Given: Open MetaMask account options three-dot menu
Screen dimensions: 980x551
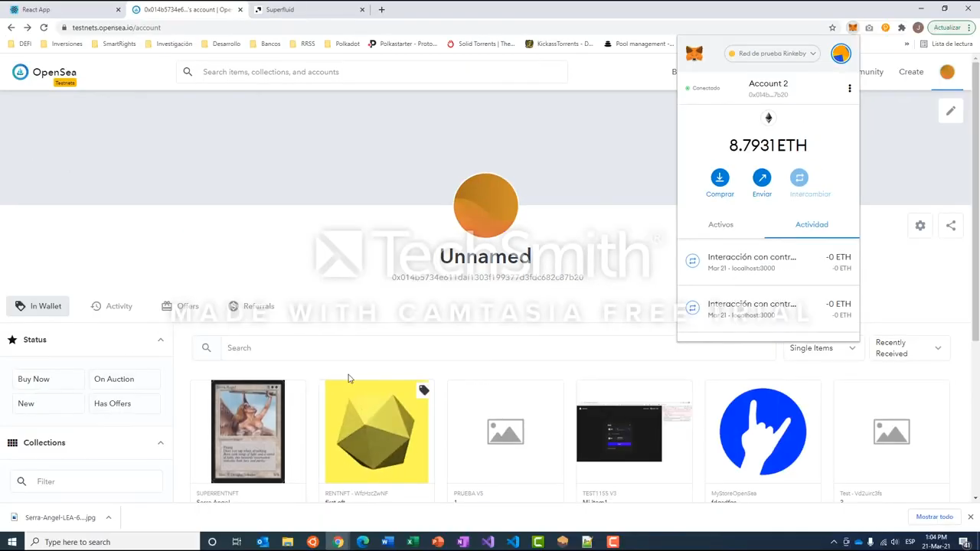Looking at the screenshot, I should 849,89.
